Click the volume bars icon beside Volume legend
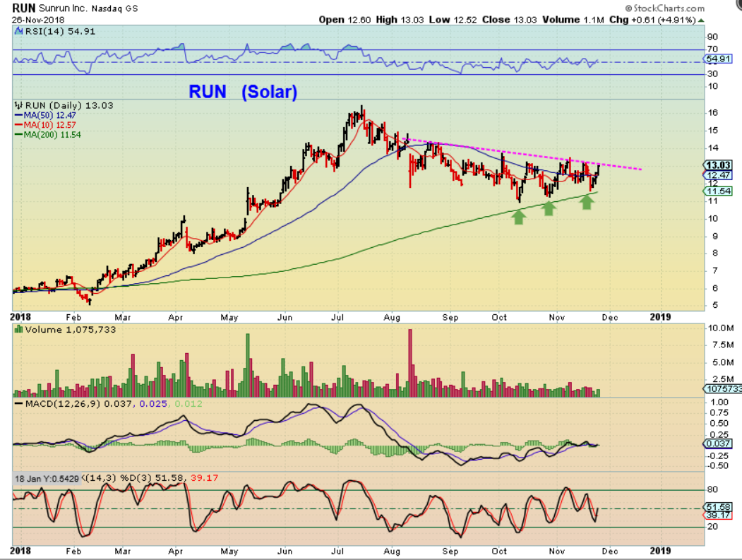Image resolution: width=742 pixels, height=560 pixels. 19,329
